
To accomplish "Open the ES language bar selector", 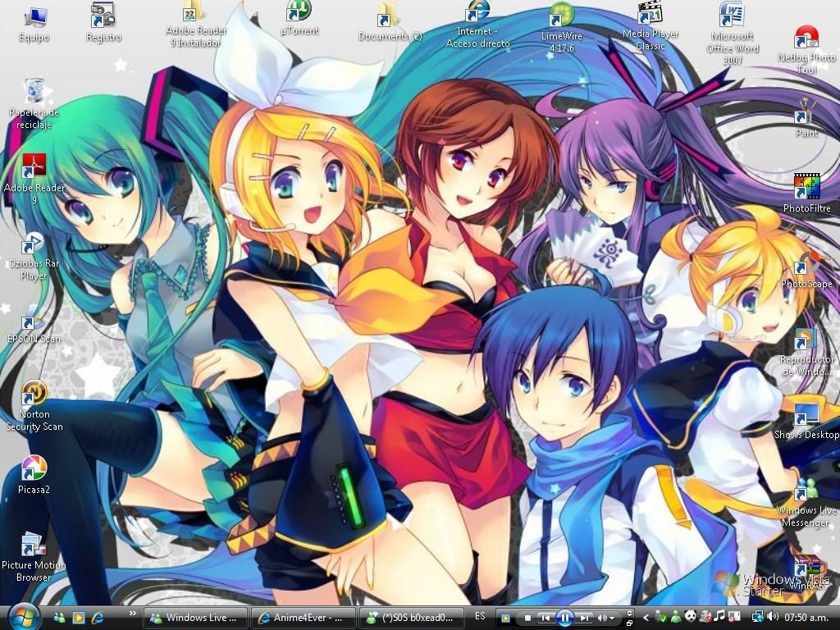I will pyautogui.click(x=480, y=616).
